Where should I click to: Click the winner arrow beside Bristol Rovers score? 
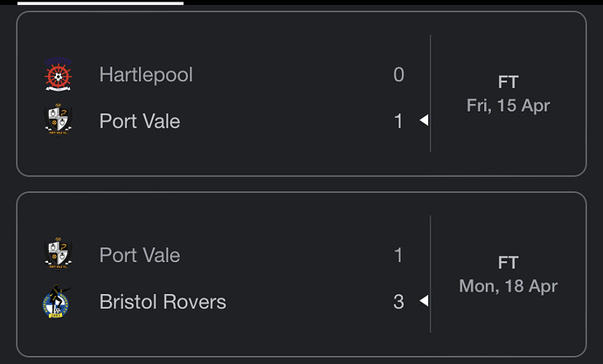pos(424,300)
